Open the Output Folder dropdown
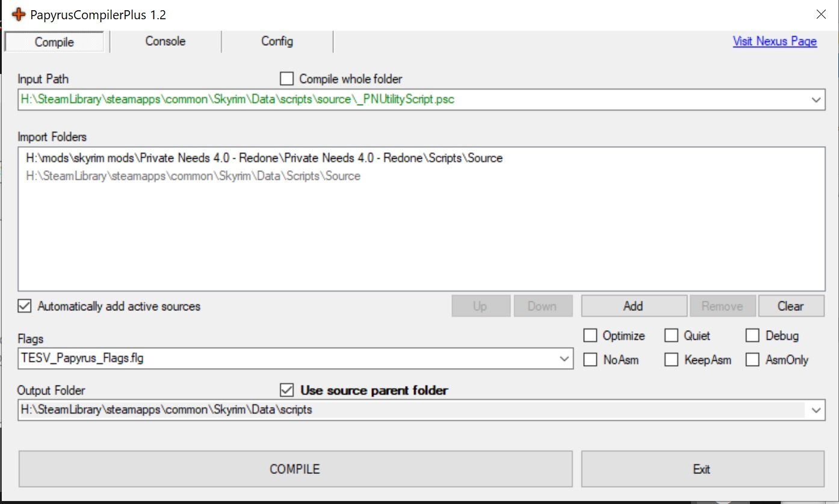This screenshot has height=504, width=839. 816,410
